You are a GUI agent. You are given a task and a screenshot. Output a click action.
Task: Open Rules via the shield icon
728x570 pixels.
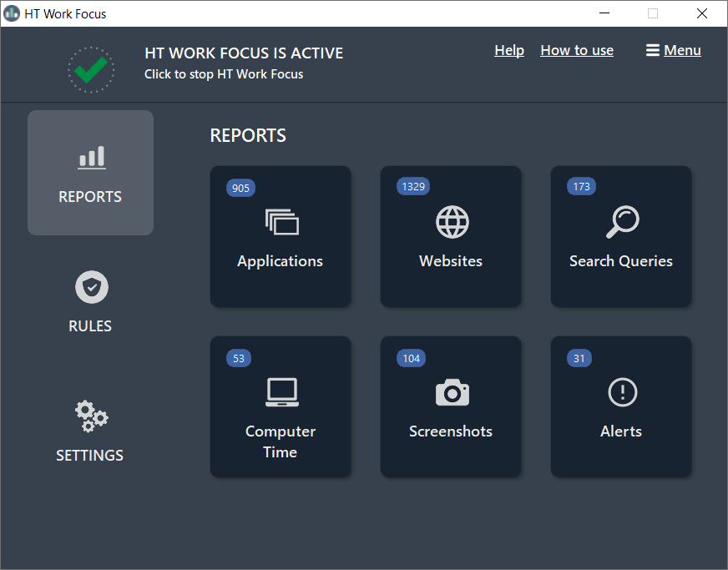click(x=92, y=287)
